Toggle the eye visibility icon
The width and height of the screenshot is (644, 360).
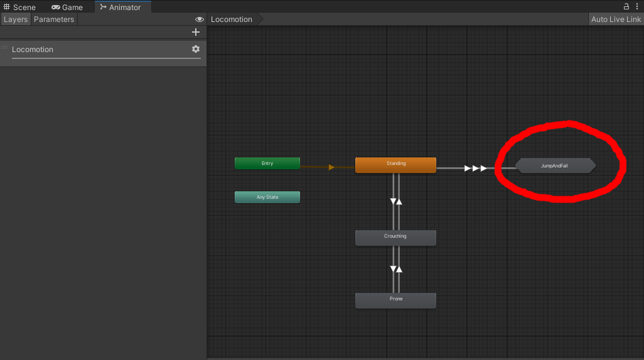tap(199, 19)
